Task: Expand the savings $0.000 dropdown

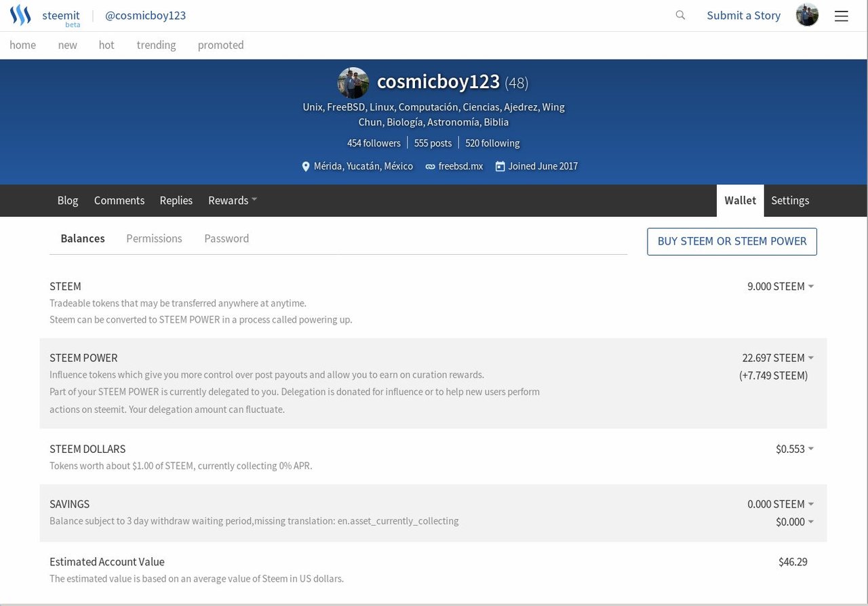Action: [x=795, y=521]
